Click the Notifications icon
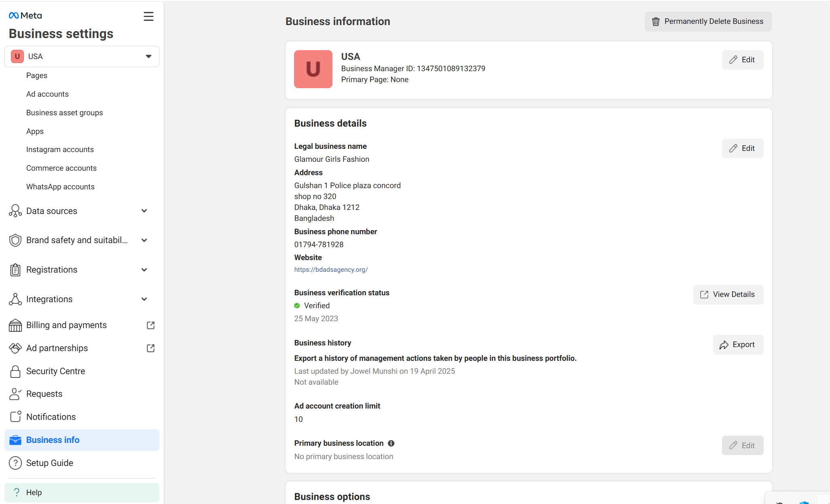 pos(15,417)
